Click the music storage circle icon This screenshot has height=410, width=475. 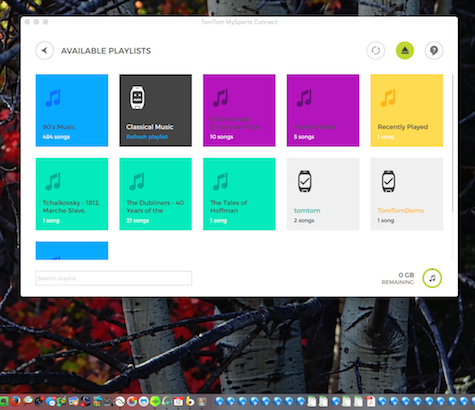coord(432,278)
